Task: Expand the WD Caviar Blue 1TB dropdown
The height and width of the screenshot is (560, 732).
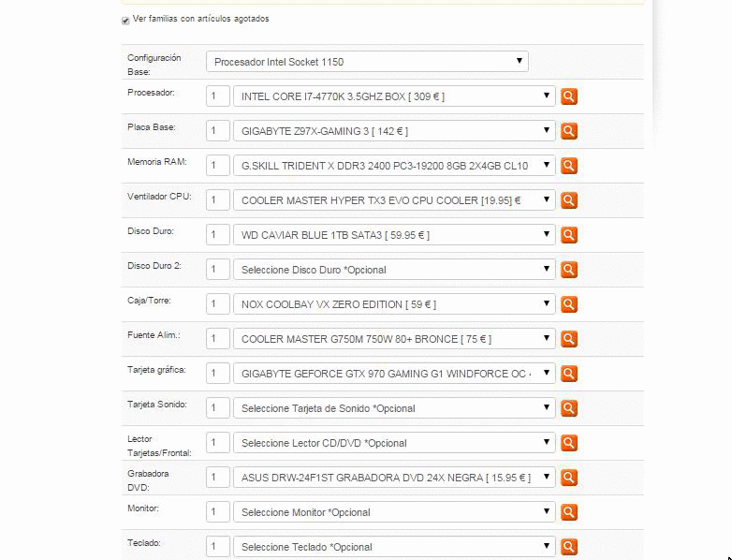Action: coord(394,234)
